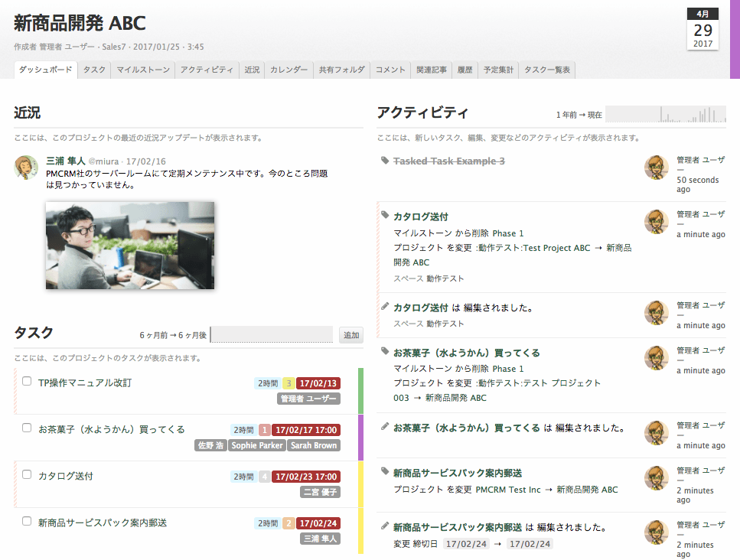The width and height of the screenshot is (740, 560).
Task: Check the カタログ送付 task checkbox
Action: (x=27, y=474)
